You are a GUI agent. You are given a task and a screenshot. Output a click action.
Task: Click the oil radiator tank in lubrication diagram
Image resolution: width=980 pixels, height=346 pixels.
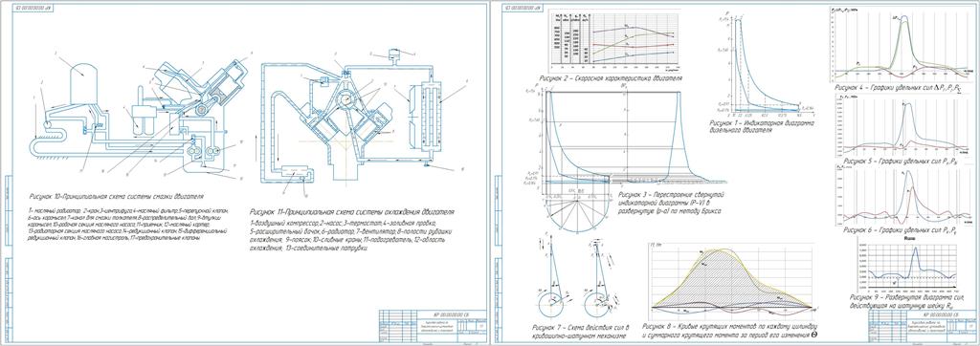tap(81, 82)
